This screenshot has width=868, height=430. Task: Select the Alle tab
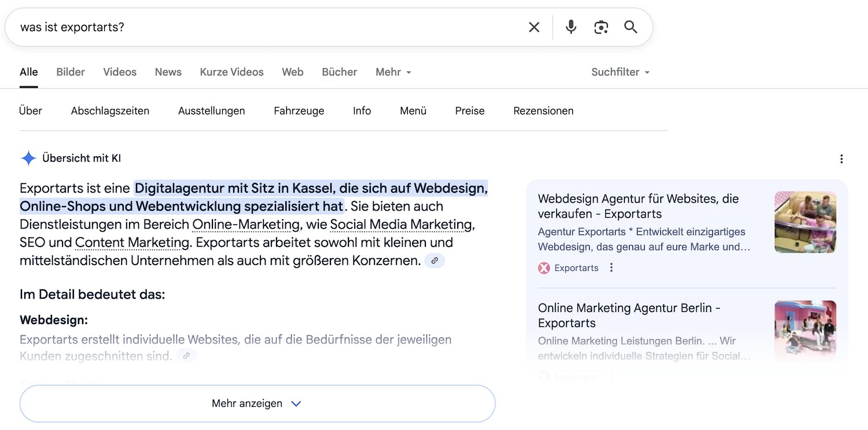click(29, 72)
